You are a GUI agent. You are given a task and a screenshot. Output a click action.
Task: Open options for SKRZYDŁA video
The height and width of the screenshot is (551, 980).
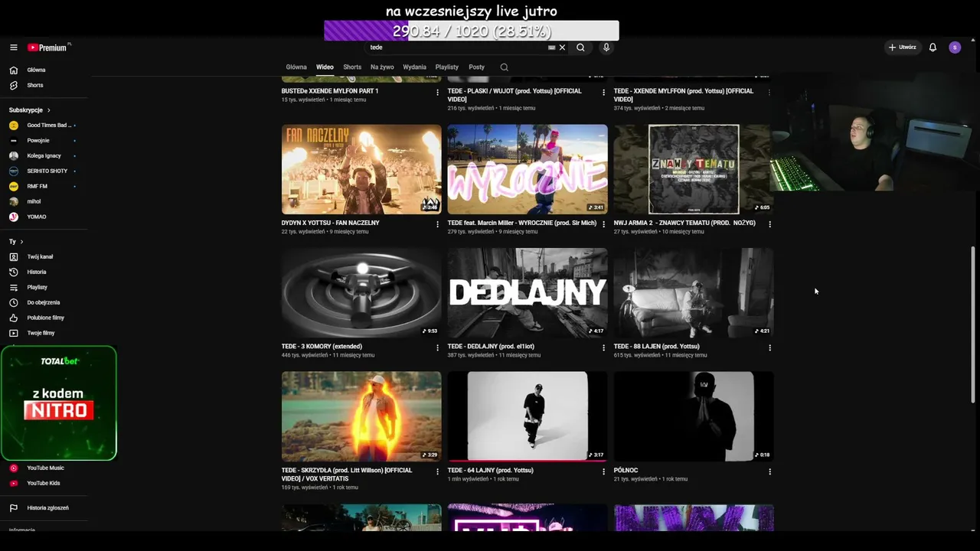pyautogui.click(x=438, y=471)
